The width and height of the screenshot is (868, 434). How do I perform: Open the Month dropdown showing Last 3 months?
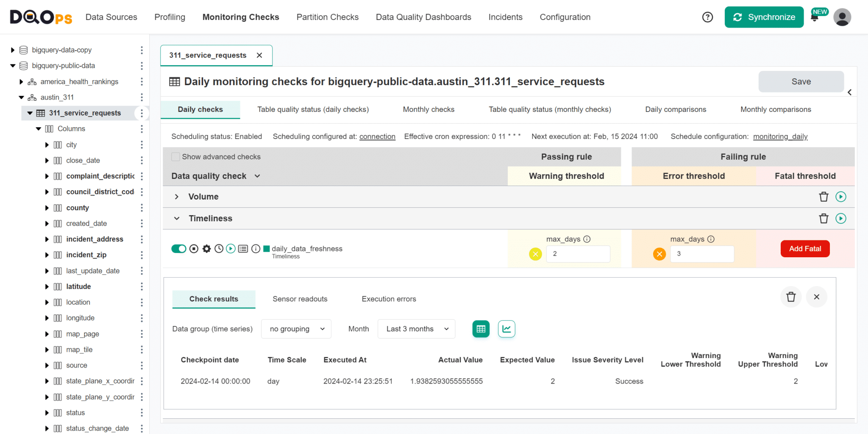point(416,328)
